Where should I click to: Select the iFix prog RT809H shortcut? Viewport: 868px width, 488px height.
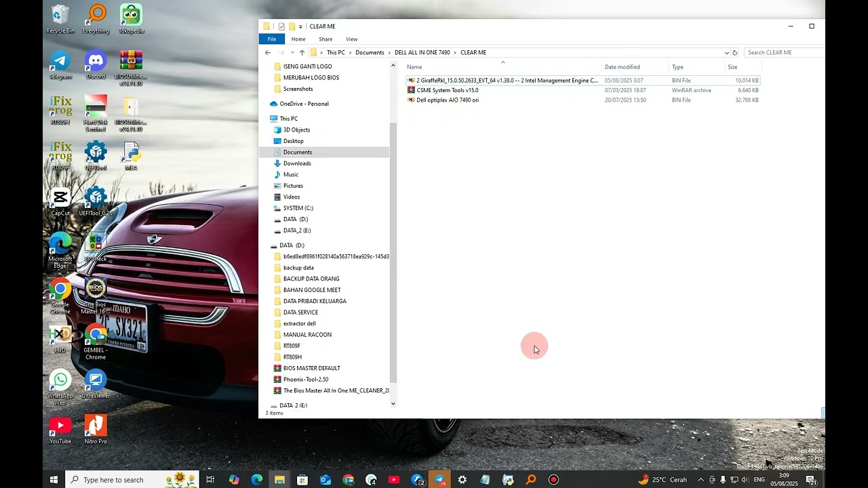(60, 110)
